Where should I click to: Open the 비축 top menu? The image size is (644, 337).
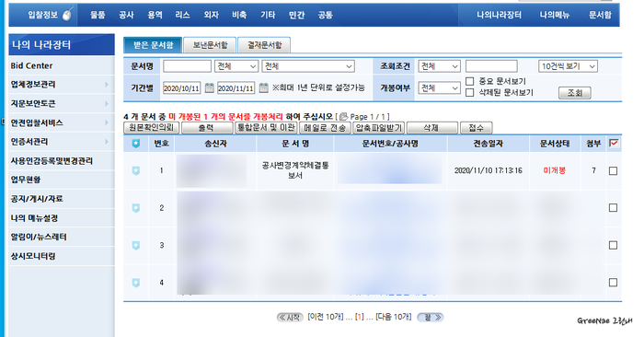[x=239, y=16]
